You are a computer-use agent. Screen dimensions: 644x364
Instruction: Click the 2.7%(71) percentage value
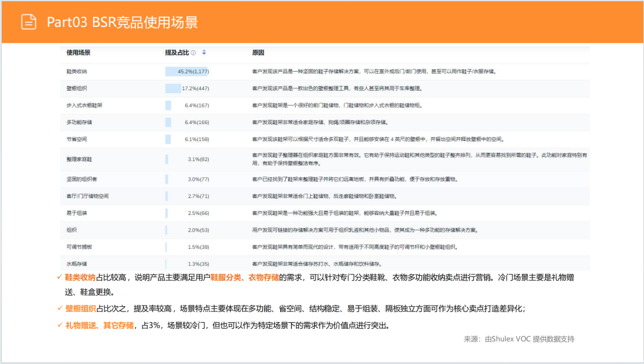(199, 196)
